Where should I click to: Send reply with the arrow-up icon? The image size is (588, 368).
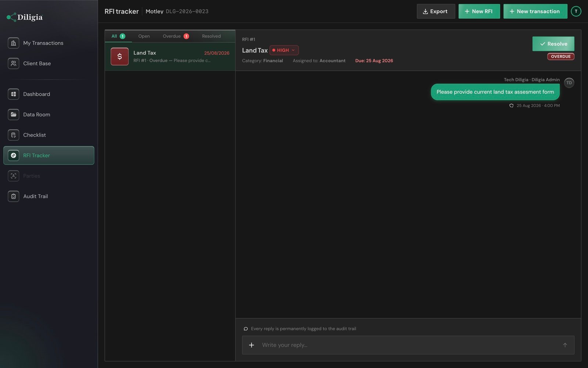[x=565, y=345]
